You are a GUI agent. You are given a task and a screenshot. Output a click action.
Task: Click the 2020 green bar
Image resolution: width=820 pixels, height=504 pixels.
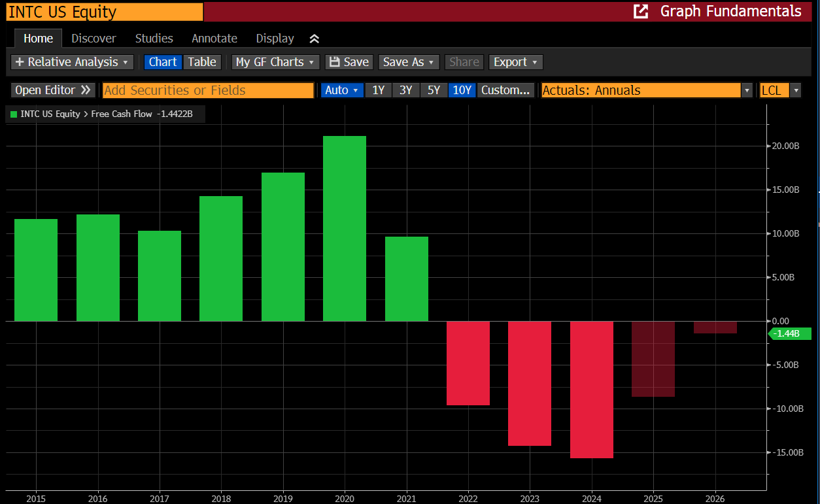345,228
